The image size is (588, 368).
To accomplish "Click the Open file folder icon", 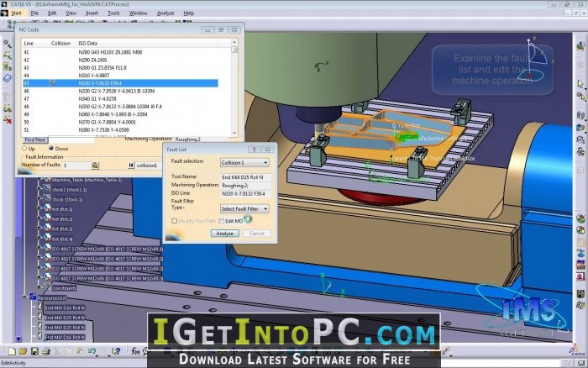I will point(24,351).
